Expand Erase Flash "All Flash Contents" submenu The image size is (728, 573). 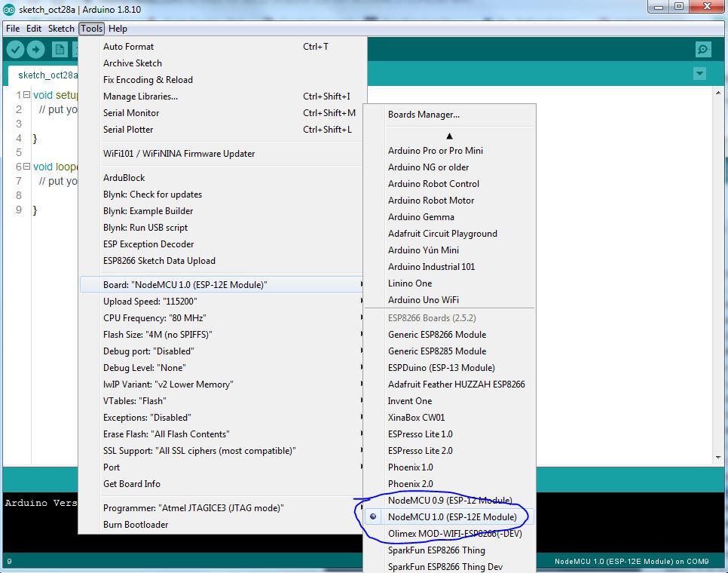point(222,434)
